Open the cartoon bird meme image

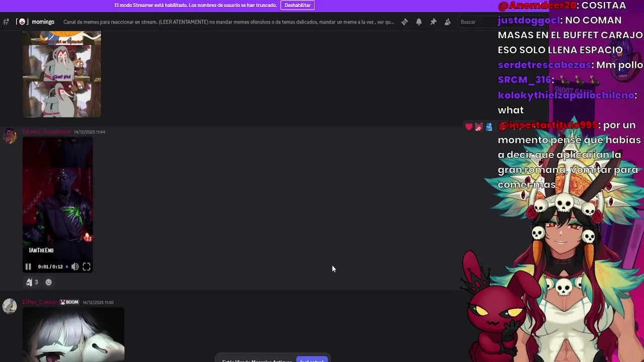click(x=62, y=74)
